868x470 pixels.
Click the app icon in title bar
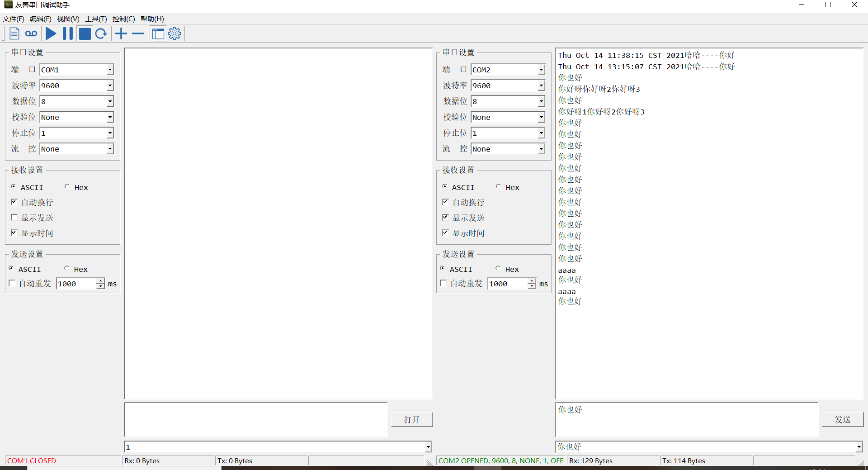point(8,5)
